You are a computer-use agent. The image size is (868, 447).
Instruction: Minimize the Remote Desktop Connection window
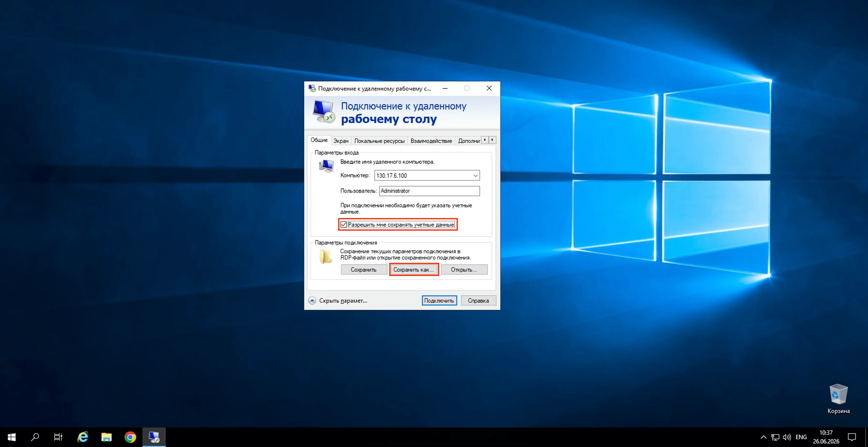tap(445, 88)
